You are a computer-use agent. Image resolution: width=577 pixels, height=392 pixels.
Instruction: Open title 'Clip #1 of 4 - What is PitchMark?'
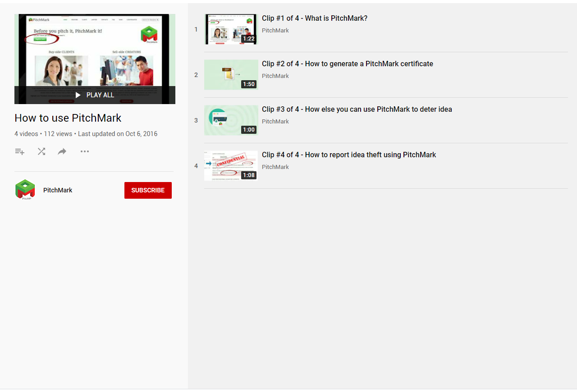315,18
